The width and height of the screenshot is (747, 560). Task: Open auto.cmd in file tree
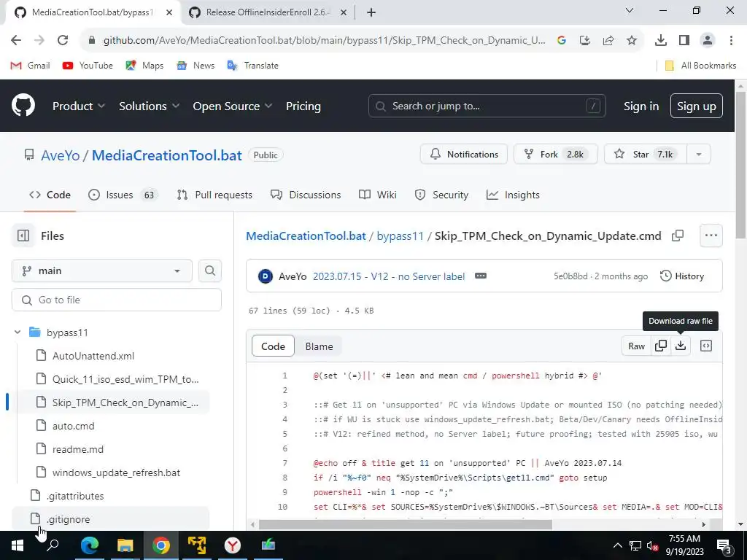coord(74,426)
